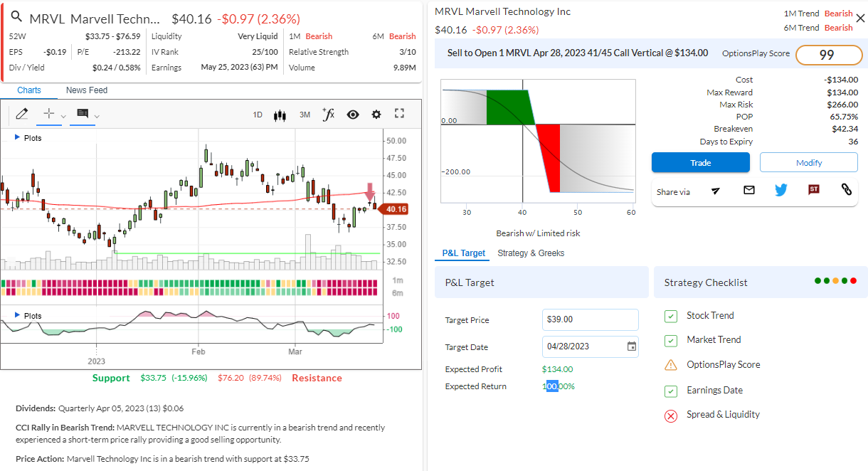The image size is (868, 471).
Task: Click the Earnings May 25, 2023 value
Action: pos(239,68)
